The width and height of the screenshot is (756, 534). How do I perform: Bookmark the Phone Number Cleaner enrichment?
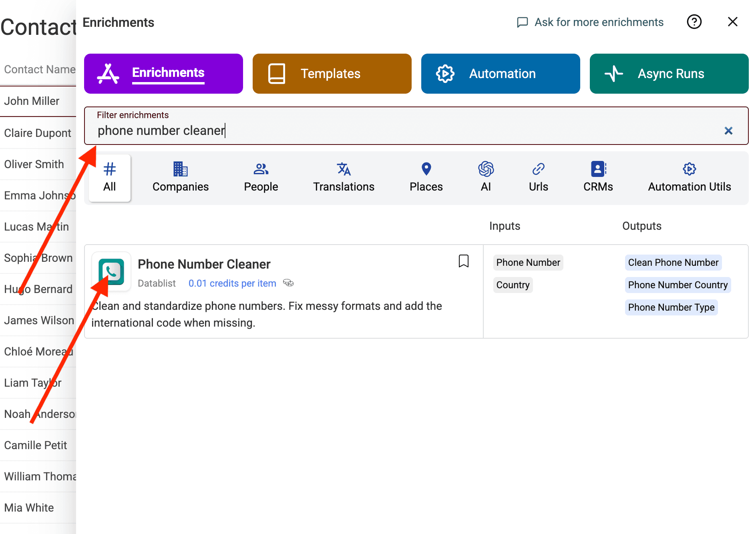point(463,261)
